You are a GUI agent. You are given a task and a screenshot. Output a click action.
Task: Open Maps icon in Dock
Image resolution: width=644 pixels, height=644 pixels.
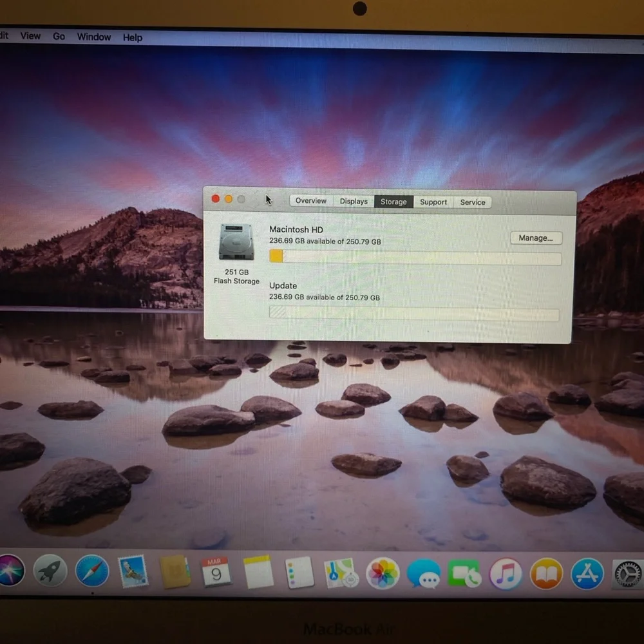click(341, 573)
